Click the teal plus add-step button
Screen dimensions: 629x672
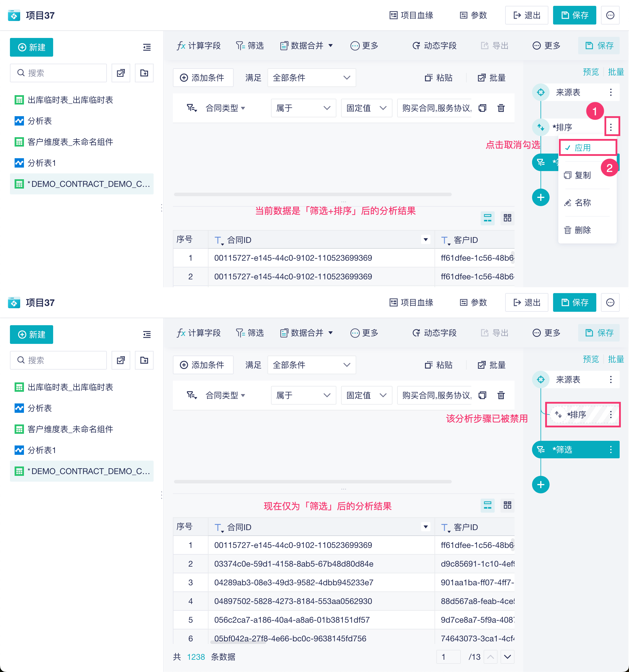click(541, 197)
